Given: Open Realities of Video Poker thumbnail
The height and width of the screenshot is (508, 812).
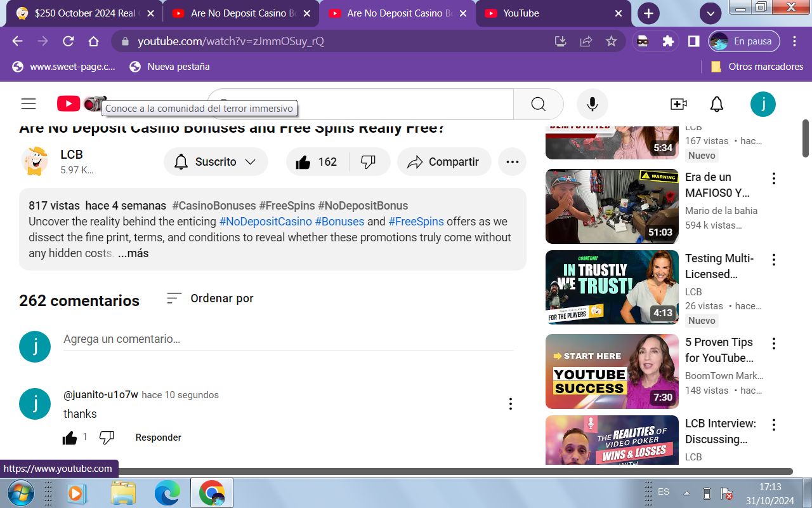Looking at the screenshot, I should [612, 441].
